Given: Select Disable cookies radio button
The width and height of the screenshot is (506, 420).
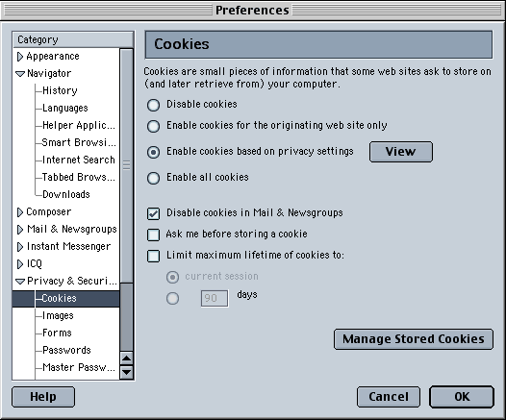Looking at the screenshot, I should click(x=153, y=105).
